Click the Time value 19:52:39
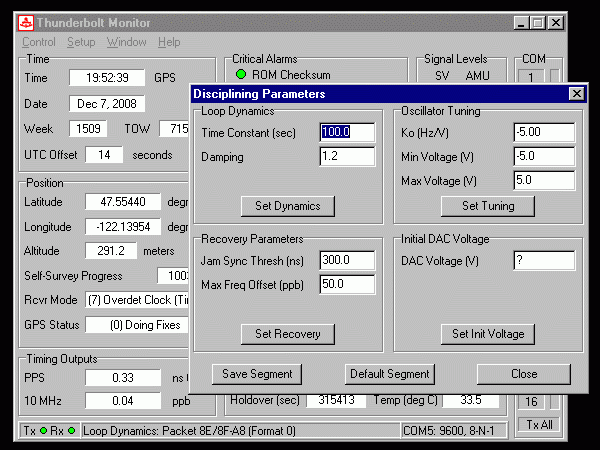The height and width of the screenshot is (450, 600). point(107,78)
